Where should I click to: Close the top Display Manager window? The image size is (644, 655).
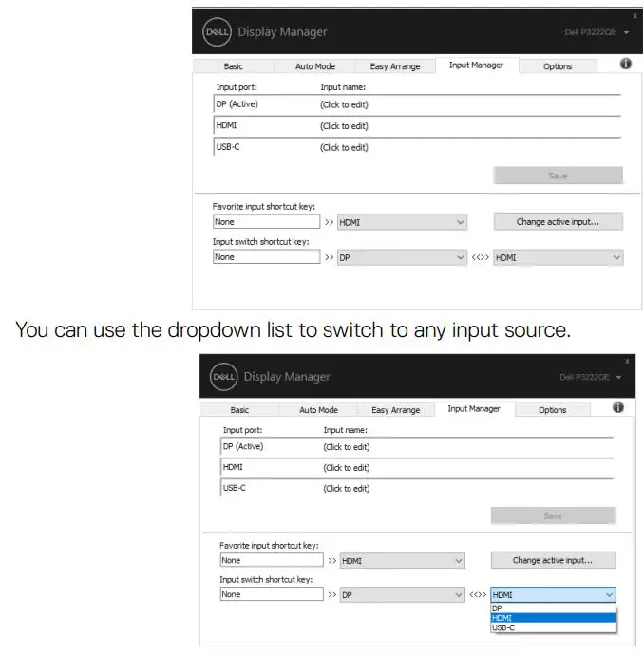[x=635, y=16]
